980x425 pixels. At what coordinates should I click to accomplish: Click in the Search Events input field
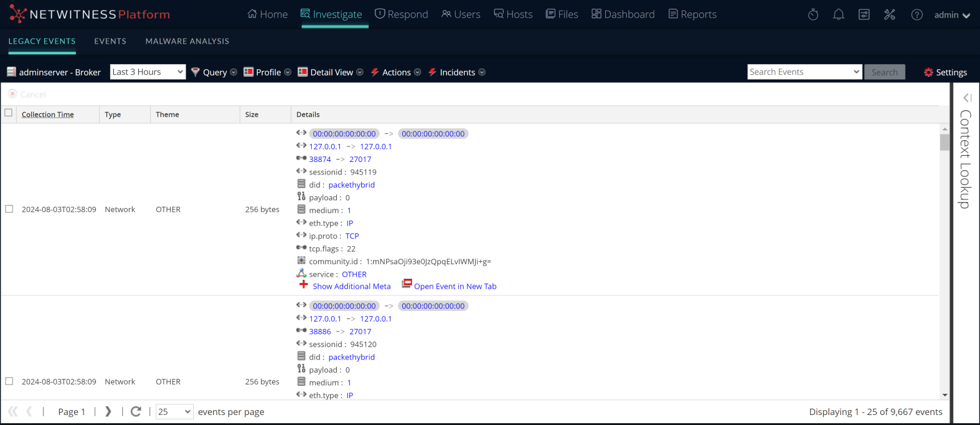click(799, 72)
